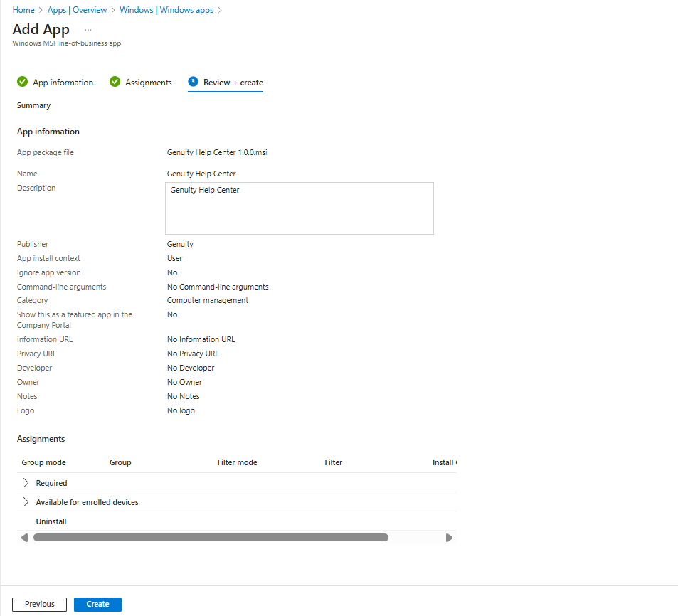This screenshot has height=616, width=678.
Task: Expand the Required assignment row
Action: click(x=26, y=483)
